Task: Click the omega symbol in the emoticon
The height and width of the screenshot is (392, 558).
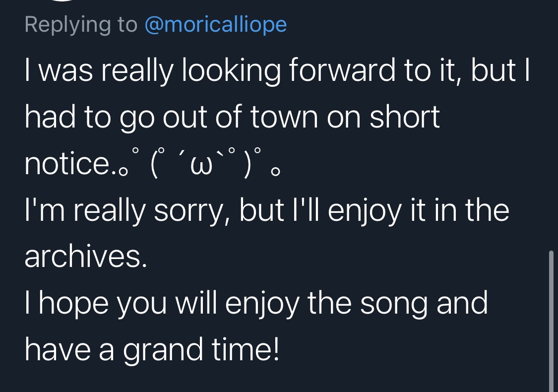Action: tap(202, 166)
